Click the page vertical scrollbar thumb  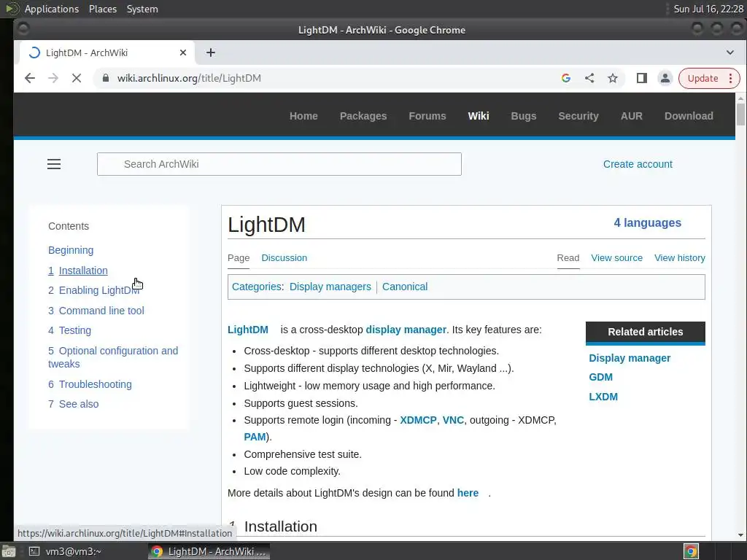tap(740, 114)
